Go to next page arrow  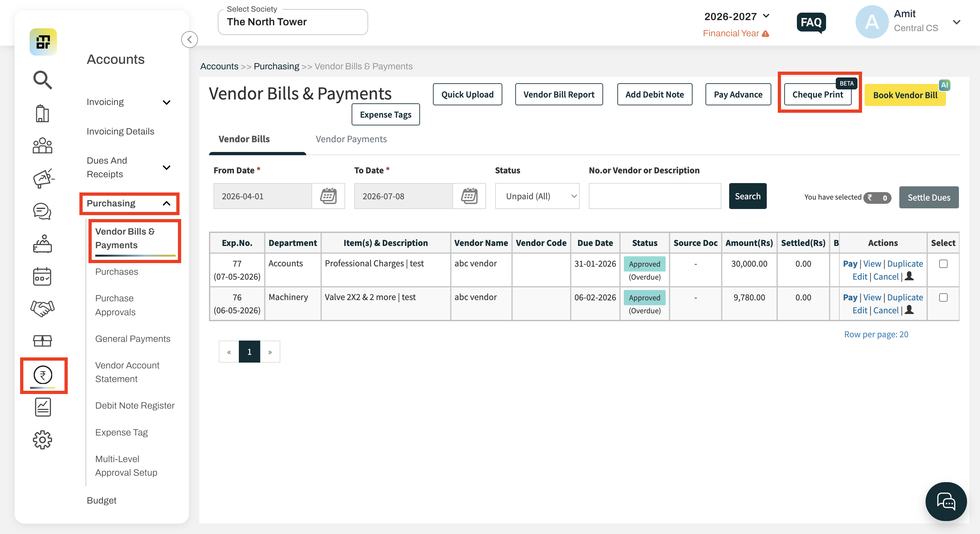point(270,352)
